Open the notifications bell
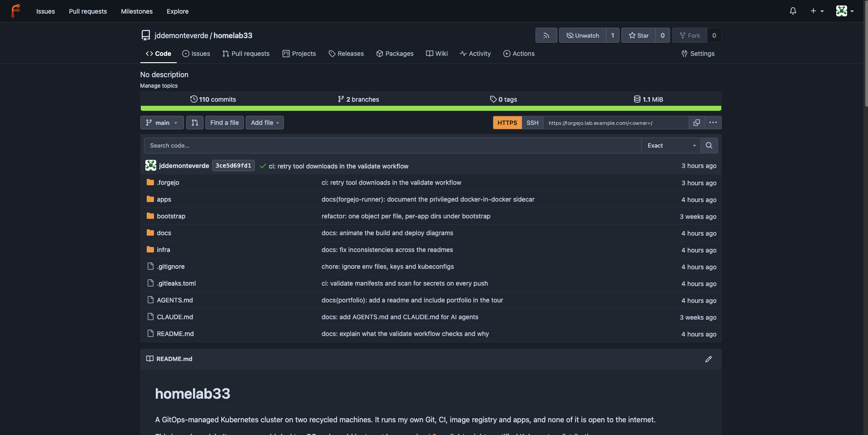Screen dimensions: 868x435 tap(793, 11)
